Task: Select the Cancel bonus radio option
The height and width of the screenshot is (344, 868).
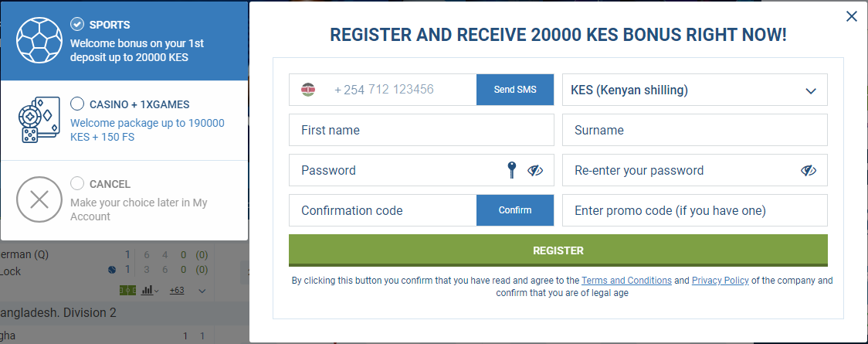Action: [x=77, y=183]
